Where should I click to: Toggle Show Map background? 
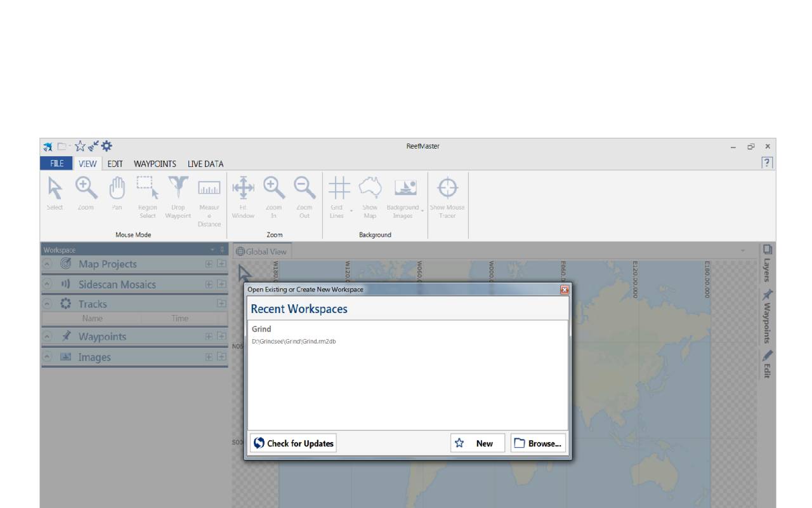click(x=369, y=189)
